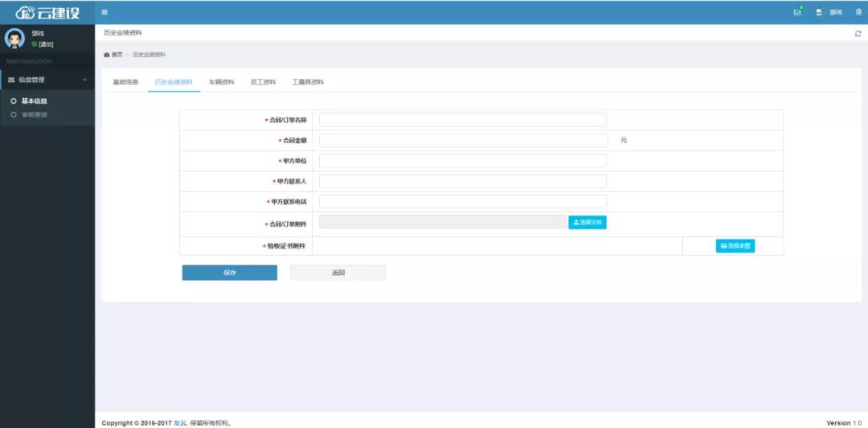Click the user avatar icon in header
868x428 pixels.
(819, 12)
